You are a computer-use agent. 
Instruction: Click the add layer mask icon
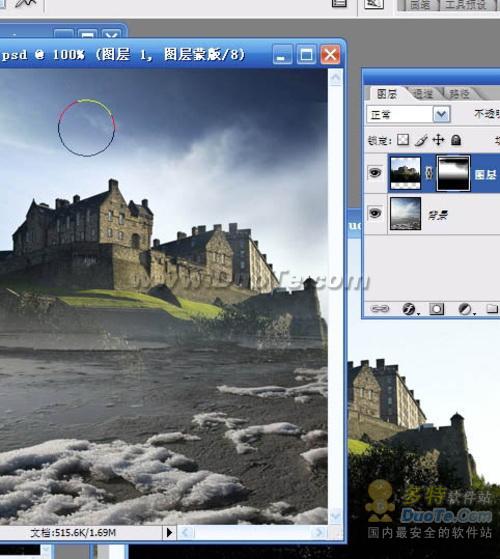[437, 309]
